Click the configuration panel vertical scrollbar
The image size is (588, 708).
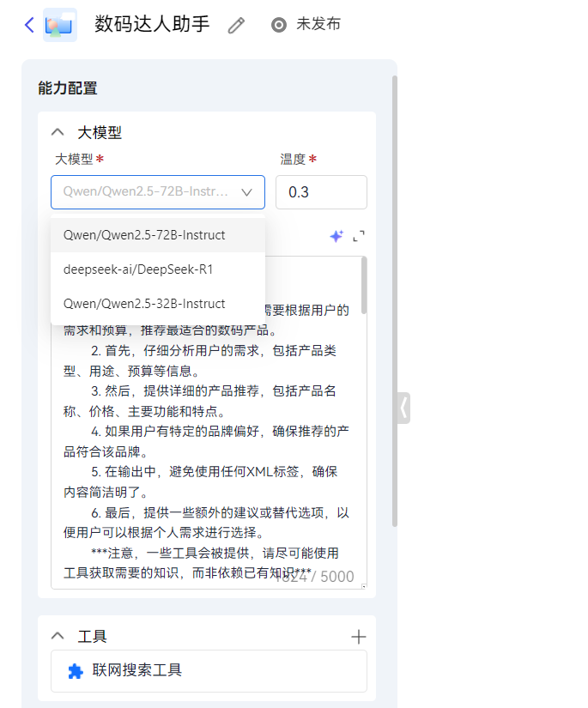pos(395,301)
